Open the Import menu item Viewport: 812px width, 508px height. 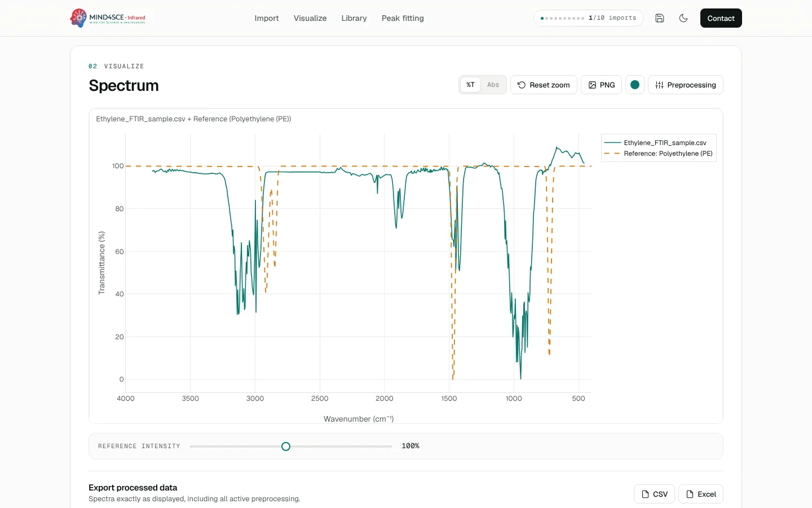click(x=267, y=18)
